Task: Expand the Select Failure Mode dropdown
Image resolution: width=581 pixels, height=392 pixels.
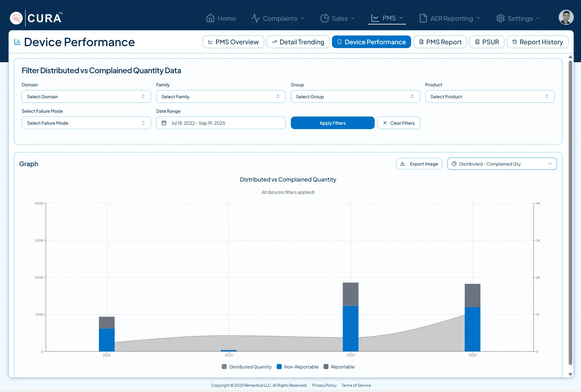Action: [x=86, y=123]
